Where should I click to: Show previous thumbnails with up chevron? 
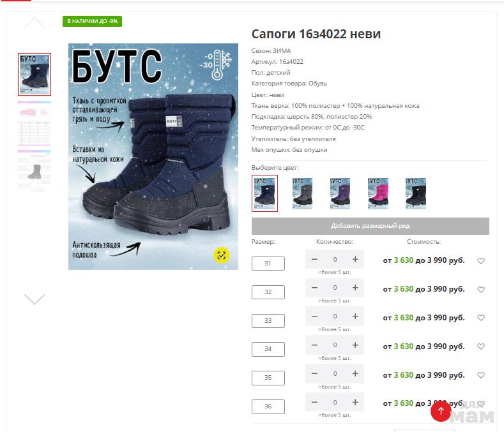34,23
